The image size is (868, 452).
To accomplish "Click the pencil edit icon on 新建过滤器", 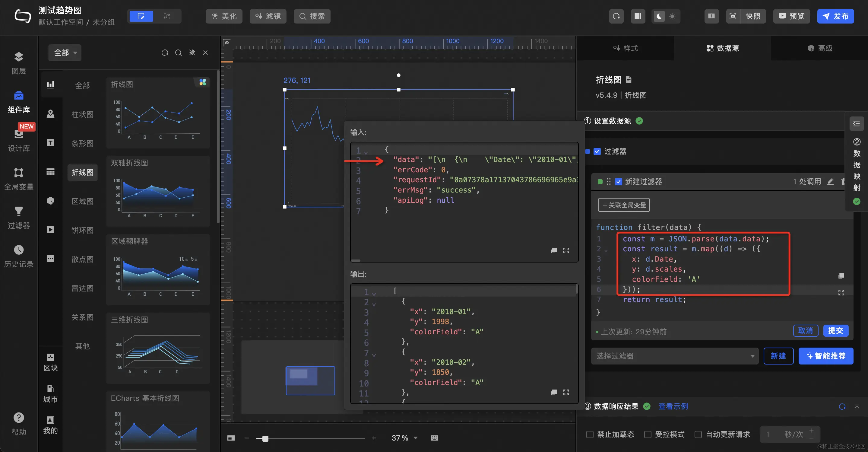I will coord(830,182).
